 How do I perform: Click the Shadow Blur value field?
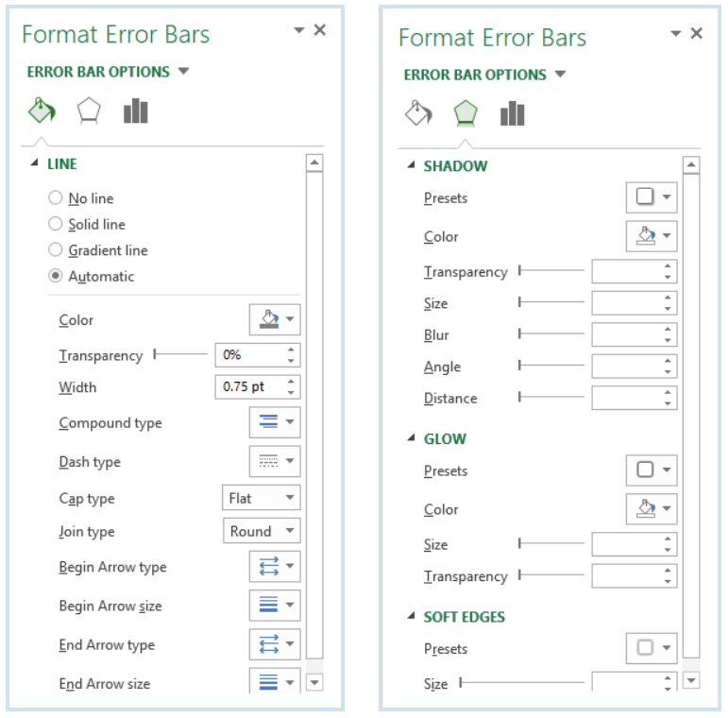(635, 334)
